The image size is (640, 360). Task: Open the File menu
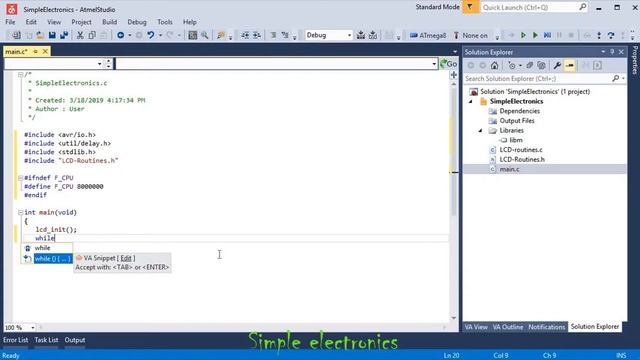tap(10, 22)
